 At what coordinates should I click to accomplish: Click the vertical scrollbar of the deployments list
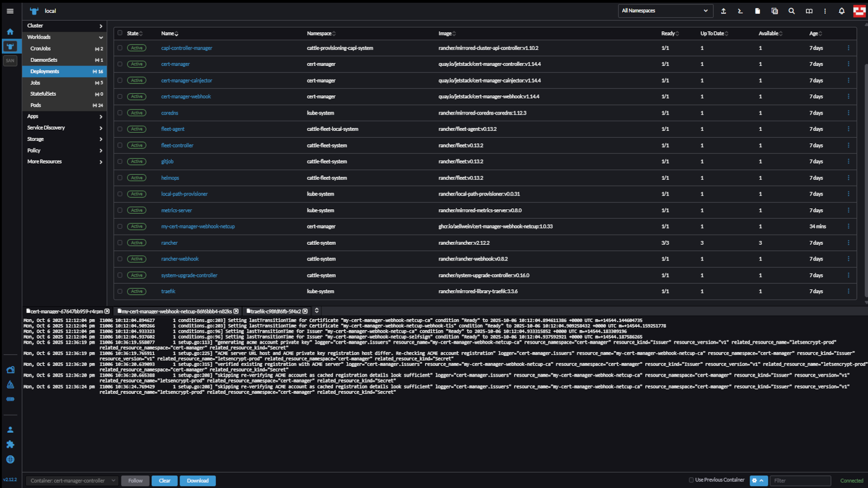tap(865, 181)
